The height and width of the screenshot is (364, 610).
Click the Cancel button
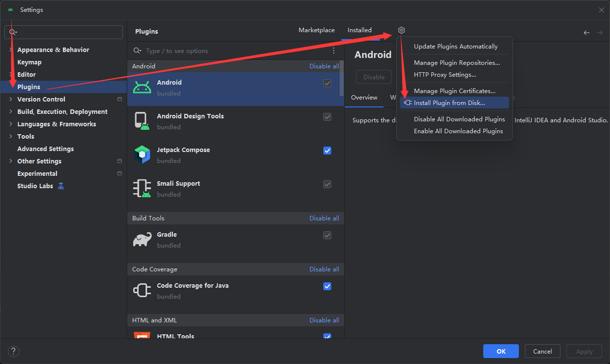[543, 351]
